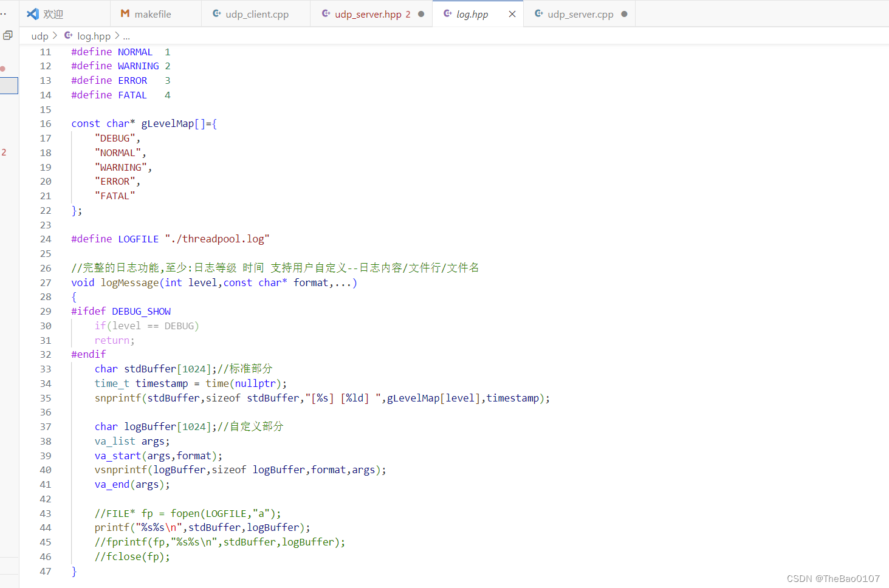This screenshot has width=889, height=588.
Task: Click line number 27
Action: coord(46,283)
